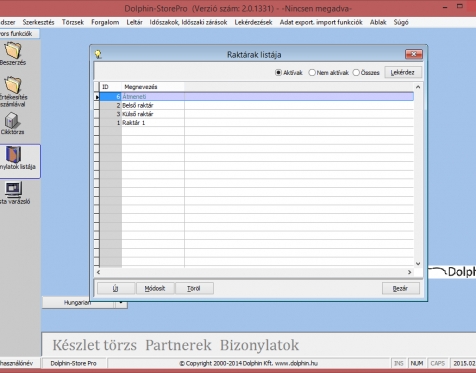Select the Átmeneti warehouse row
Screen dimensions: 476x373
257,97
